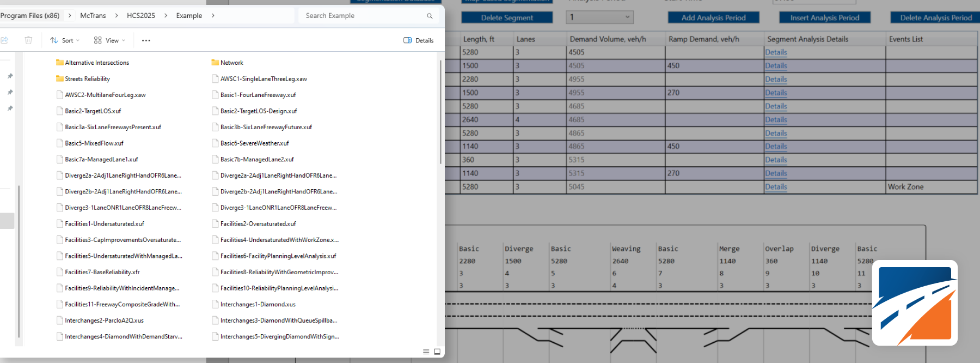The height and width of the screenshot is (363, 980).
Task: Open the Alternative Intersections folder
Action: (93, 63)
